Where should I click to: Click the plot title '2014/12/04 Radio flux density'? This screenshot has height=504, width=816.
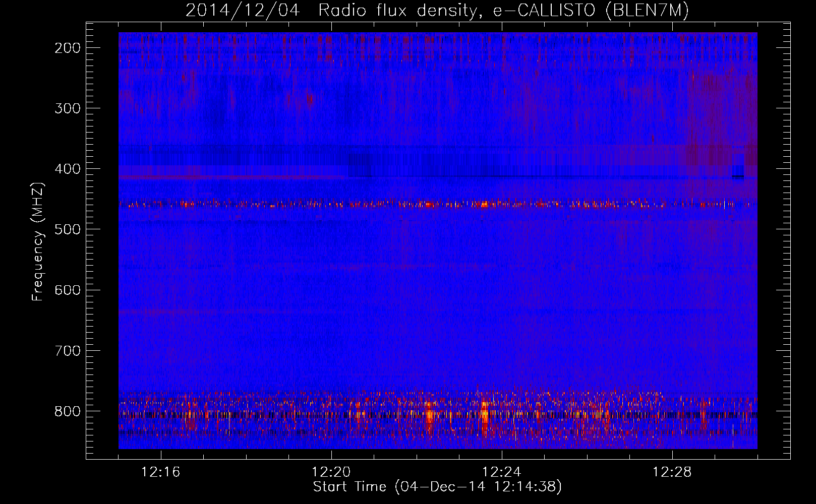point(437,10)
